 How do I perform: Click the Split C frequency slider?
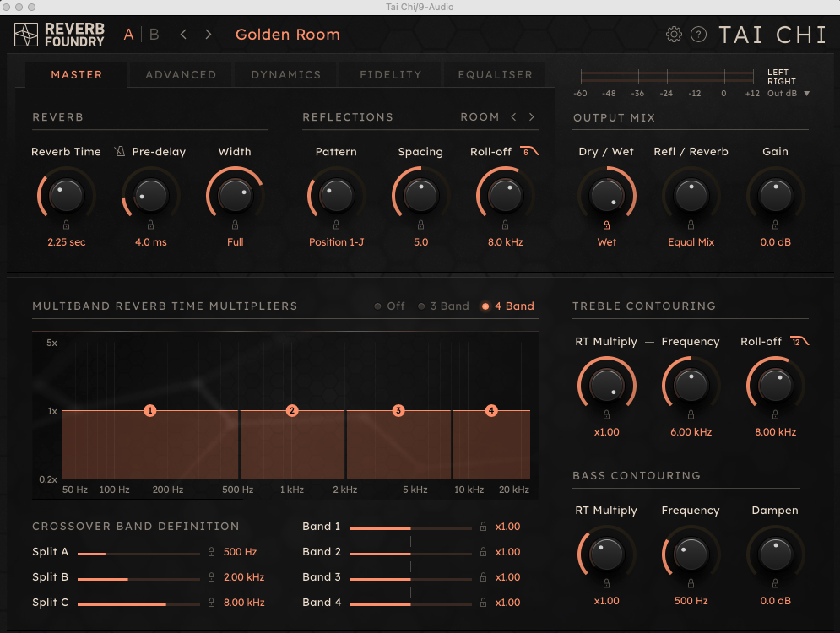[138, 604]
